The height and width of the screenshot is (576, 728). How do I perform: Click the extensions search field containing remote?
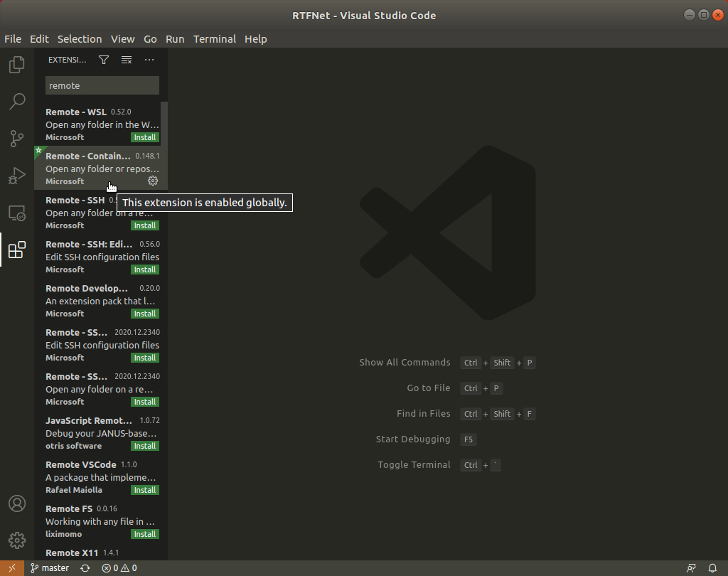(x=102, y=85)
